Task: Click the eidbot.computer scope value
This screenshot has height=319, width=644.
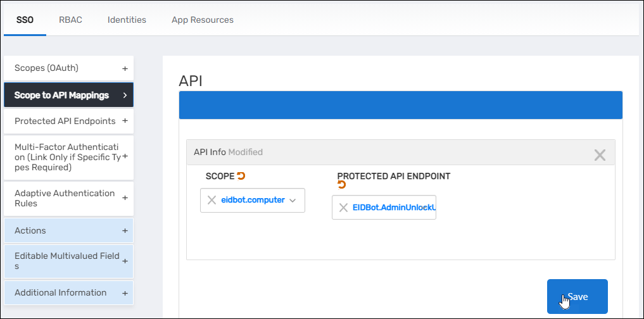Action: (253, 200)
